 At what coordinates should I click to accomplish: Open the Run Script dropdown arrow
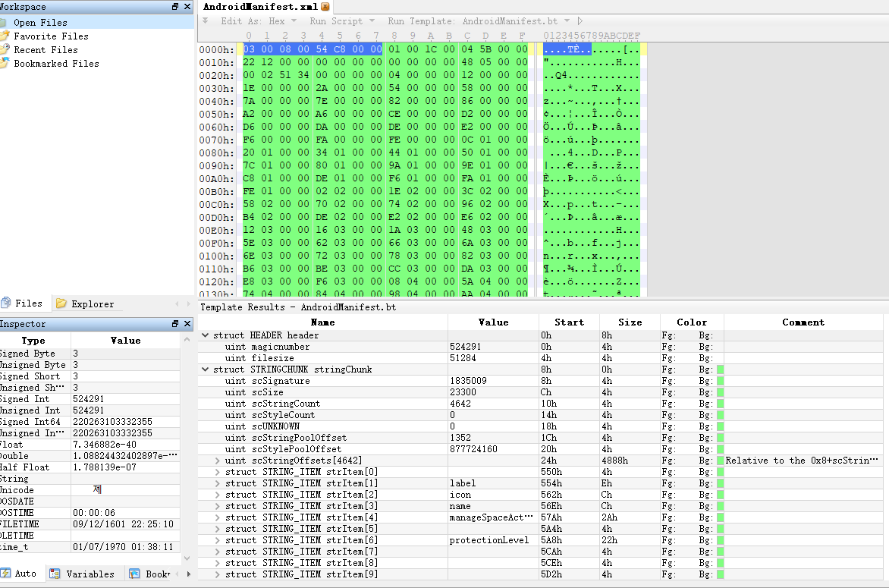(372, 21)
